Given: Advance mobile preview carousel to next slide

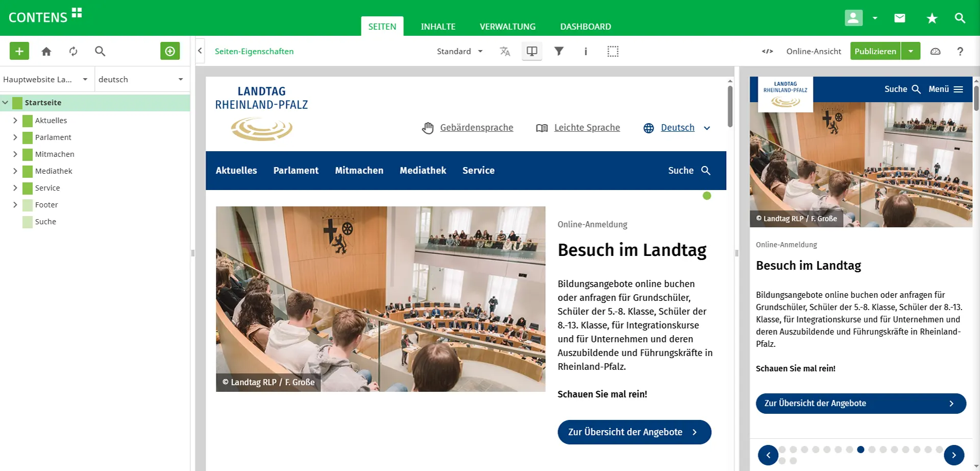Looking at the screenshot, I should click(x=953, y=455).
